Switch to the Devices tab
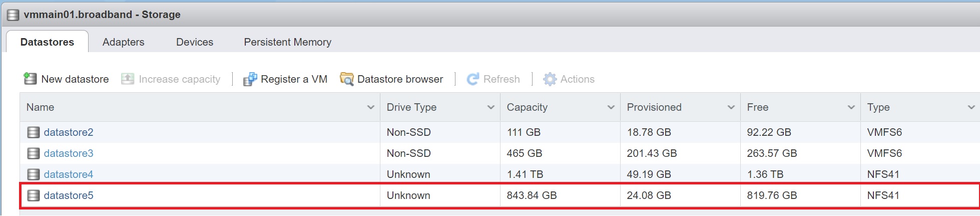 194,42
